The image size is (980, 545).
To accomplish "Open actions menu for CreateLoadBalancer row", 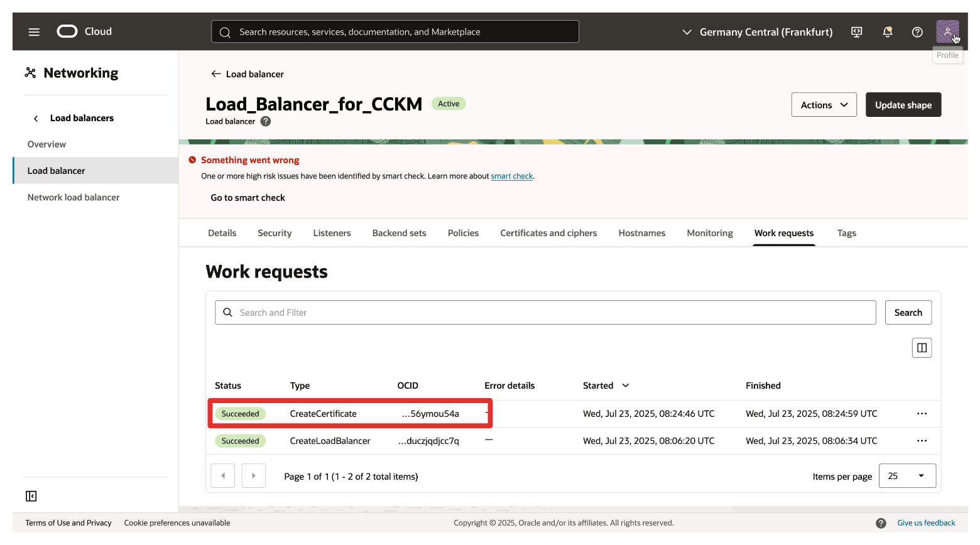I will click(922, 441).
